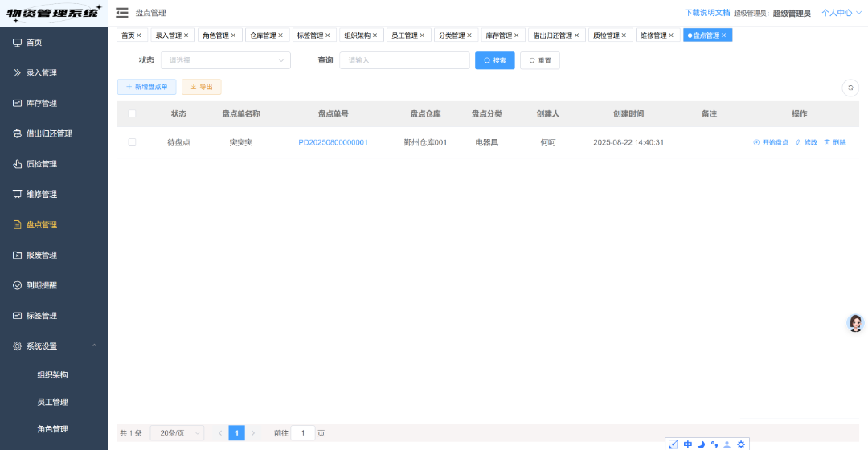Click the 开始盘点 action in the row
This screenshot has height=450, width=868.
[771, 142]
